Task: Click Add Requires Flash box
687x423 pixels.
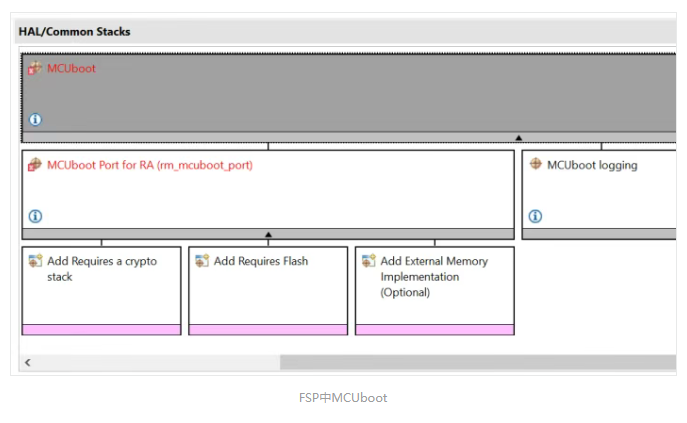Action: pyautogui.click(x=268, y=291)
